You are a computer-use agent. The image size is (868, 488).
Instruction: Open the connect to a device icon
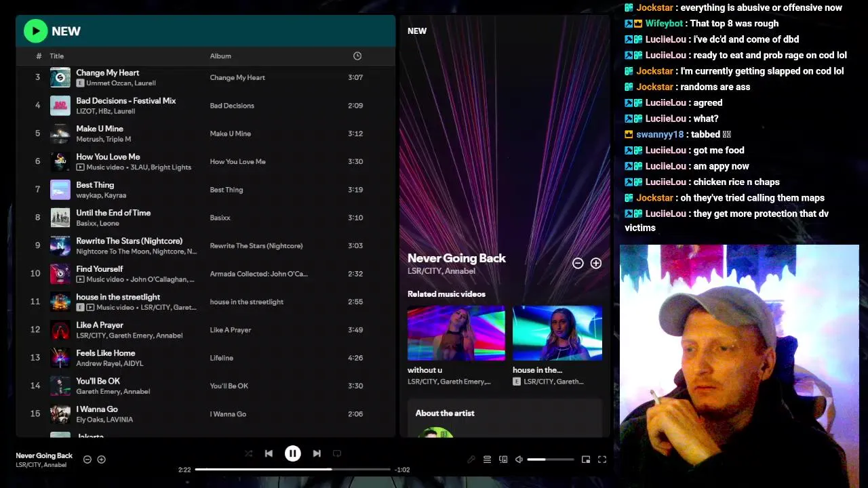coord(503,460)
